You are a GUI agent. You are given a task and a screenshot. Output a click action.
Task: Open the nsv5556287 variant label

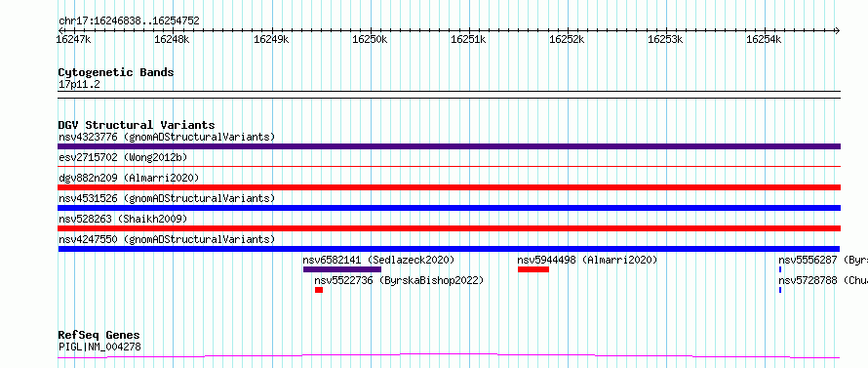823,260
